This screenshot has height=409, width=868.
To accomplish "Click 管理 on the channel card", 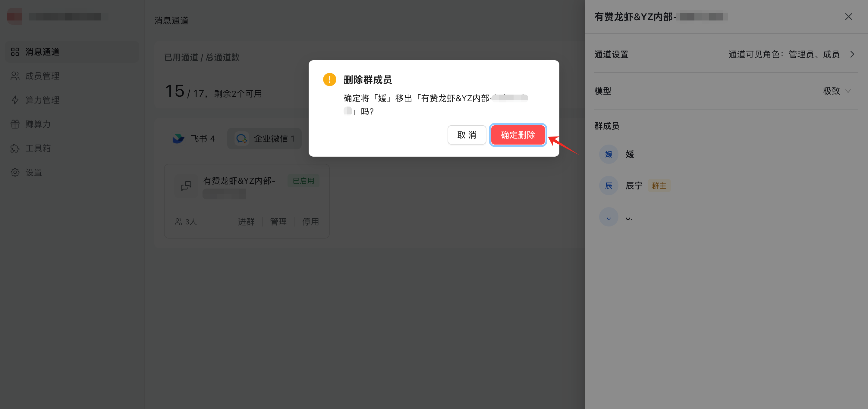I will coord(278,222).
